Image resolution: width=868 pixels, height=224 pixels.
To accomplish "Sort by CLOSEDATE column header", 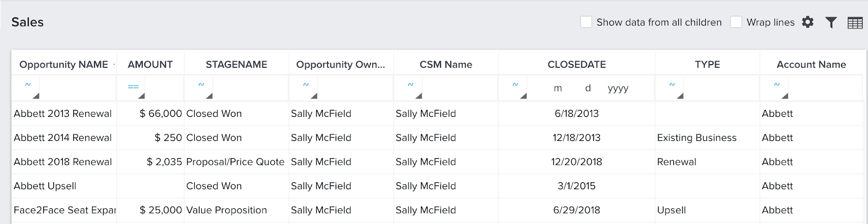I will coord(577,65).
